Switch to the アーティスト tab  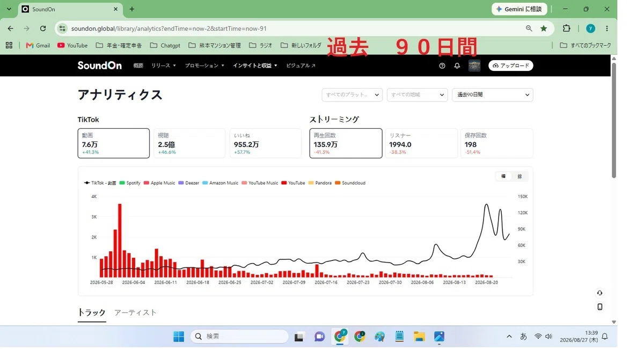[135, 312]
